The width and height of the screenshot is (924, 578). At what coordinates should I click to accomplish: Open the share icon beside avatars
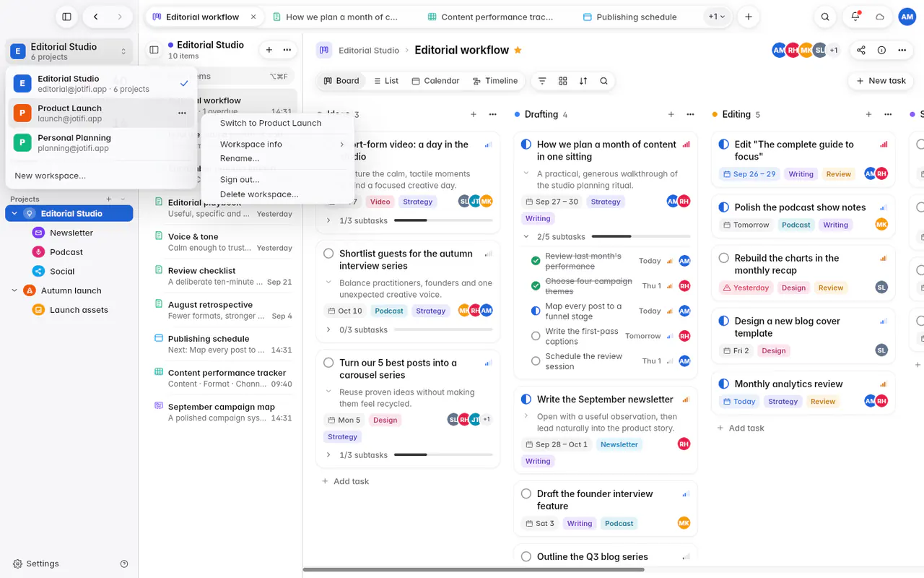click(x=861, y=50)
